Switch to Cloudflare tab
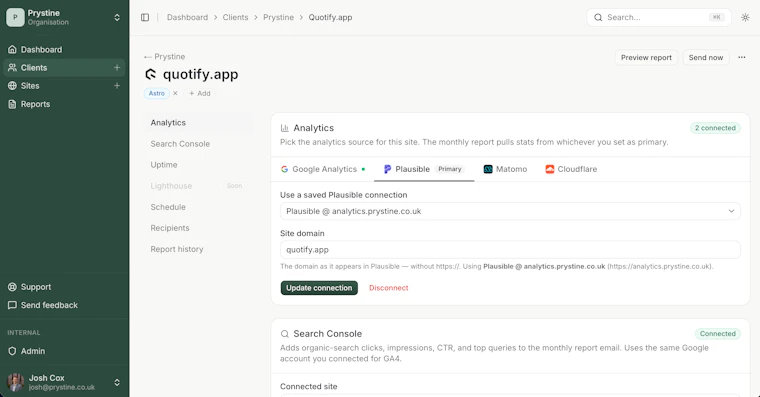This screenshot has width=760, height=397. pos(571,169)
